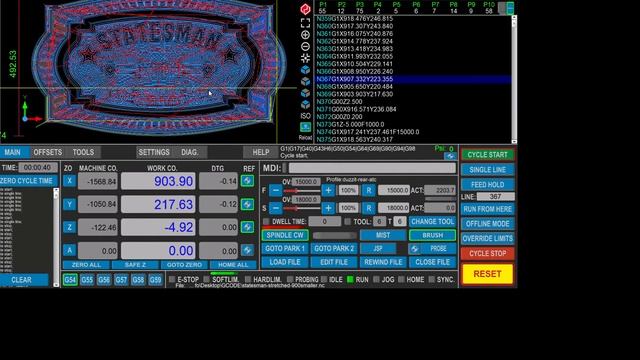The height and width of the screenshot is (360, 640).
Task: Zoom out the toolpath viewer
Action: 305,47
